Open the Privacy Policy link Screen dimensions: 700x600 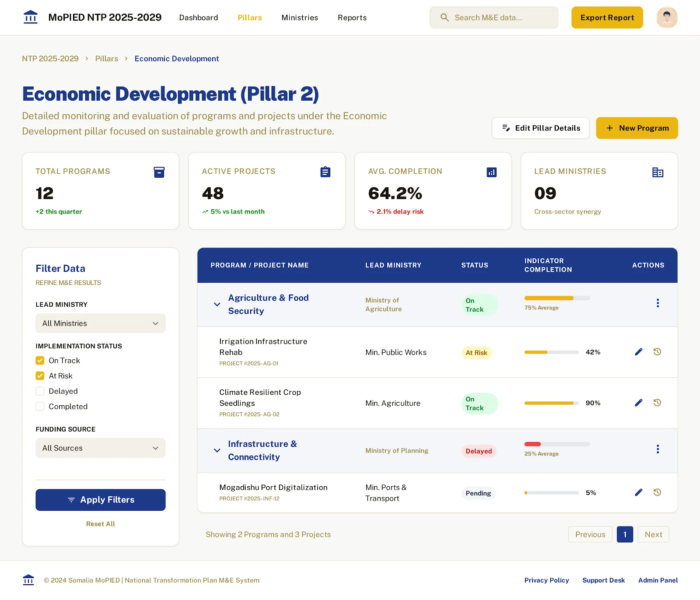(546, 580)
